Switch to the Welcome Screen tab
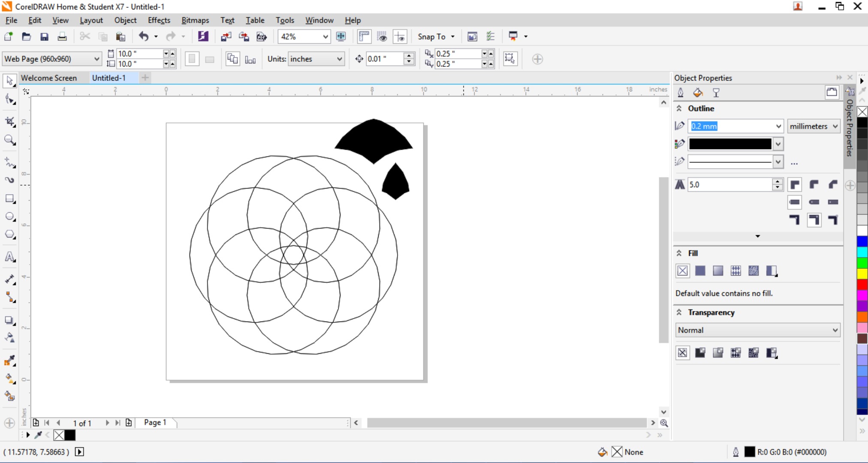868x463 pixels. pos(48,78)
